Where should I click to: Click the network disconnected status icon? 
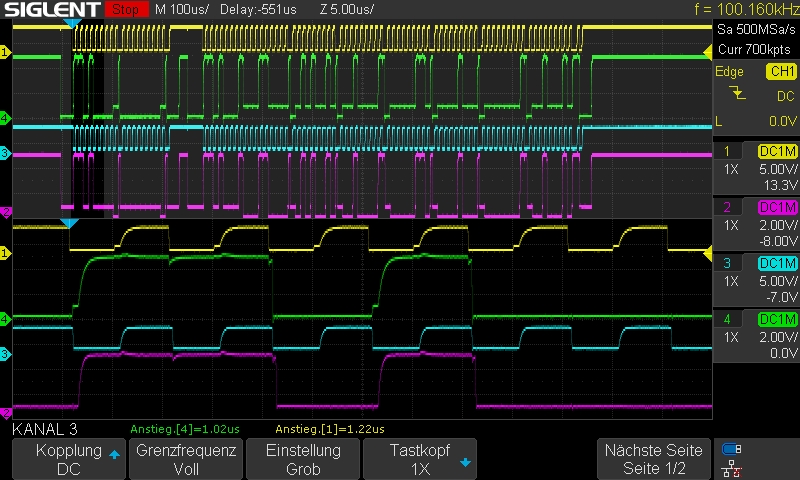[732, 467]
